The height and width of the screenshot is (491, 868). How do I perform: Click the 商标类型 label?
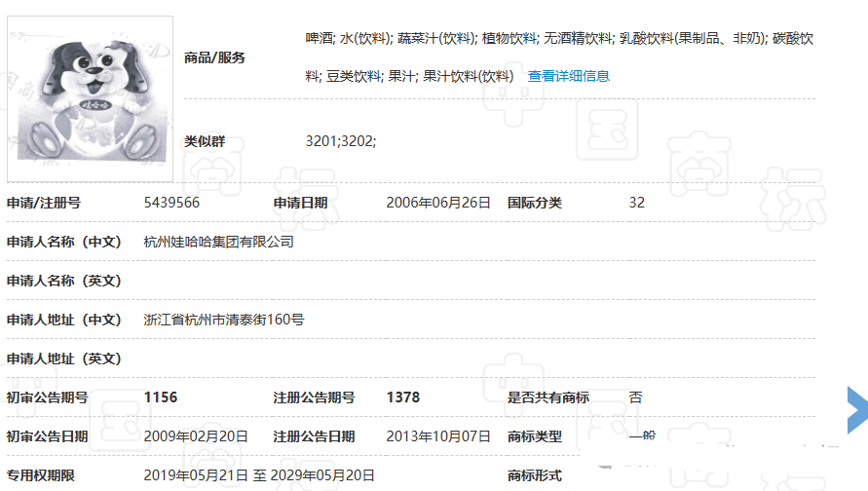click(535, 436)
